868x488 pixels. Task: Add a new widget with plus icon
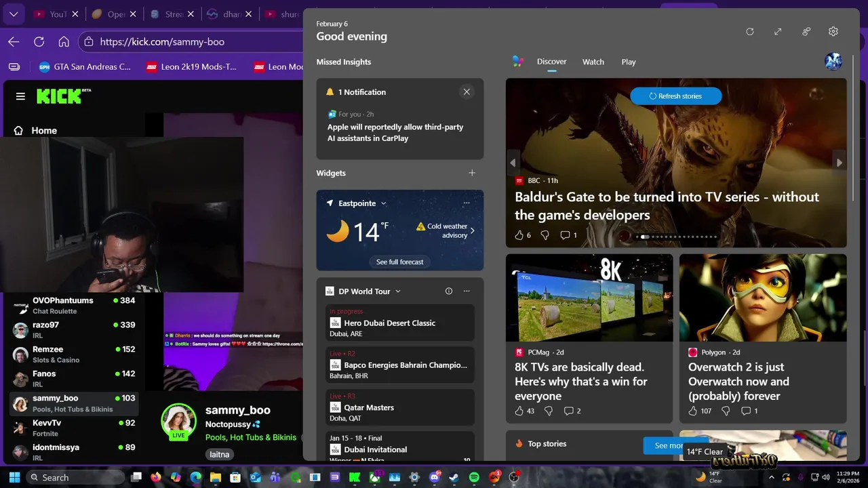pos(472,173)
